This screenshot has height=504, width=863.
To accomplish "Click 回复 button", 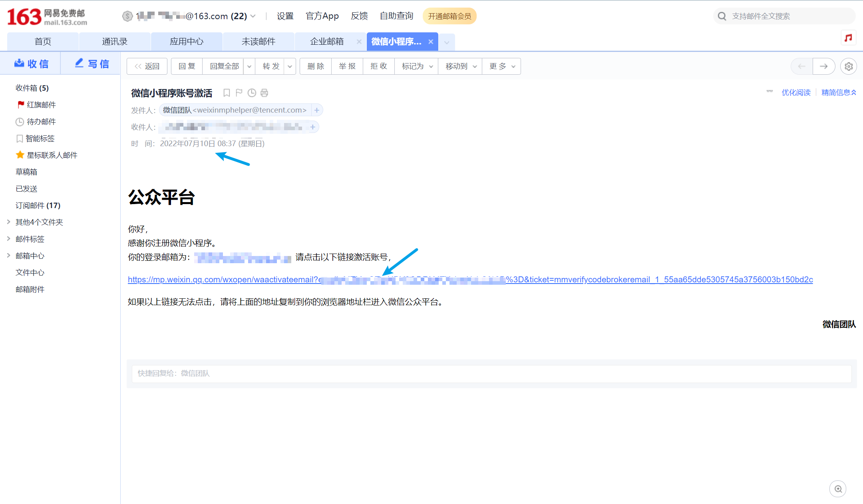I will point(187,66).
